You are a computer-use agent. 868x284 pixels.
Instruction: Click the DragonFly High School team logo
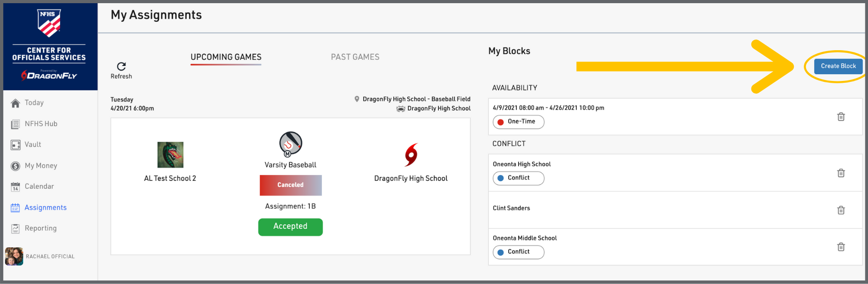[411, 155]
